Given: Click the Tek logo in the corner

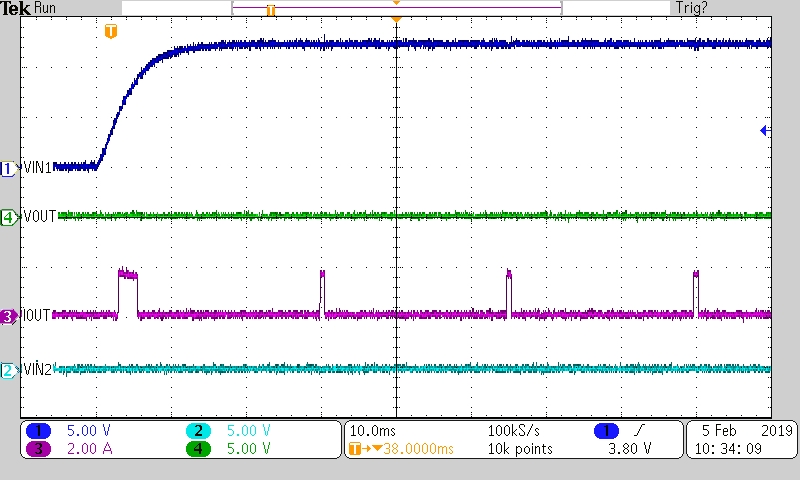Looking at the screenshot, I should coord(16,8).
